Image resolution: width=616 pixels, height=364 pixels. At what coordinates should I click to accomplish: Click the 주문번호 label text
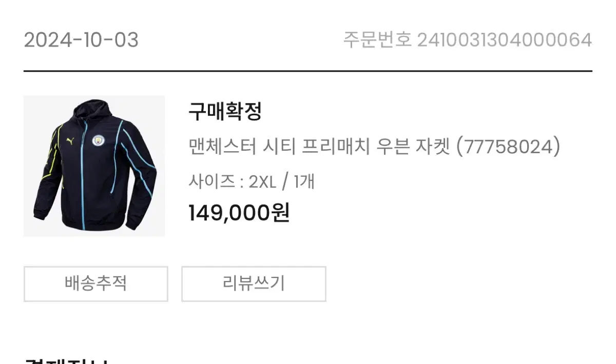point(377,40)
